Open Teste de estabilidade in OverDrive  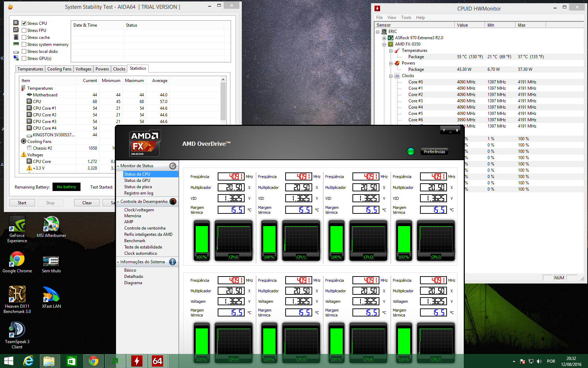pyautogui.click(x=143, y=247)
